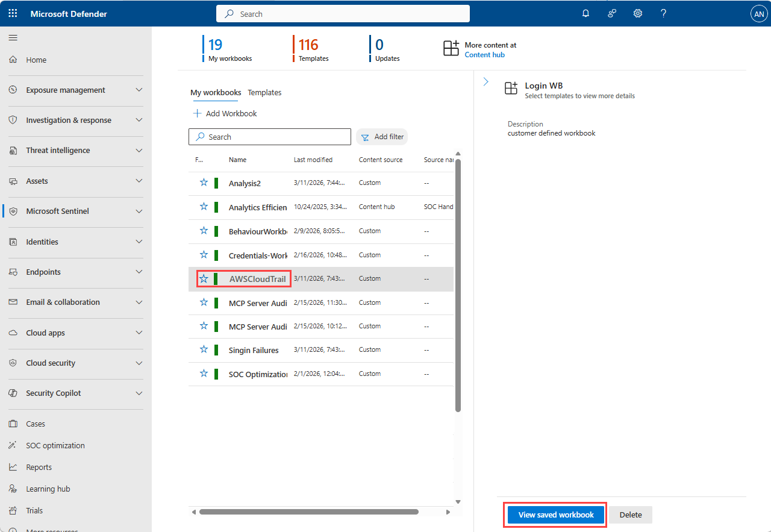
Task: Click the Login WB workbook icon
Action: coord(511,89)
